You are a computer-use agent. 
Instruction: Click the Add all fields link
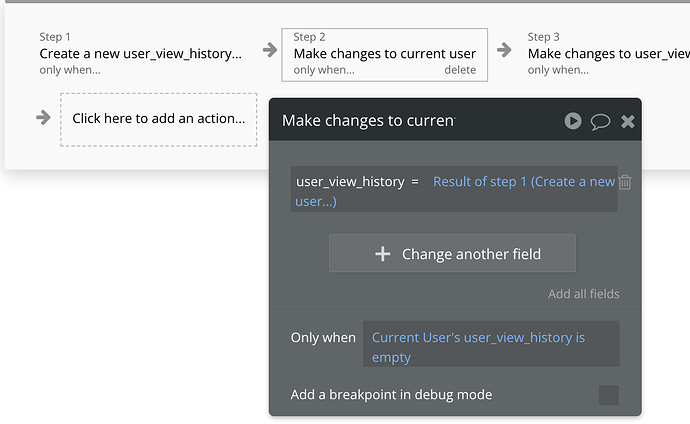coord(583,294)
